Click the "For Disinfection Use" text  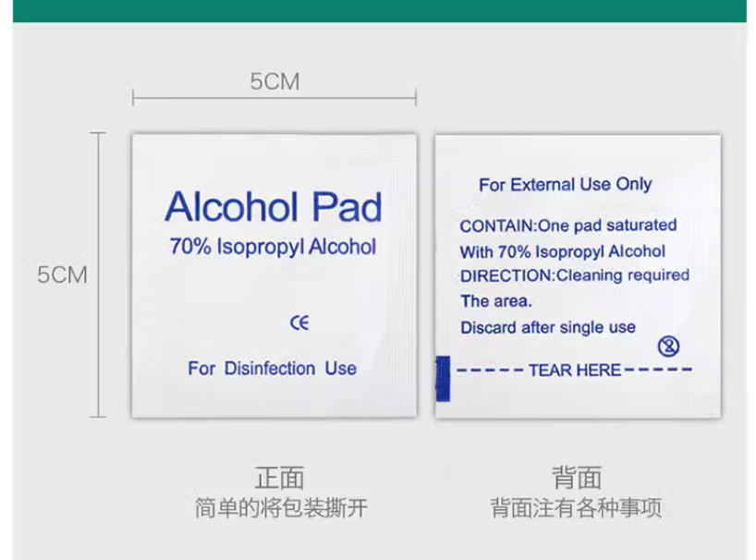click(272, 368)
